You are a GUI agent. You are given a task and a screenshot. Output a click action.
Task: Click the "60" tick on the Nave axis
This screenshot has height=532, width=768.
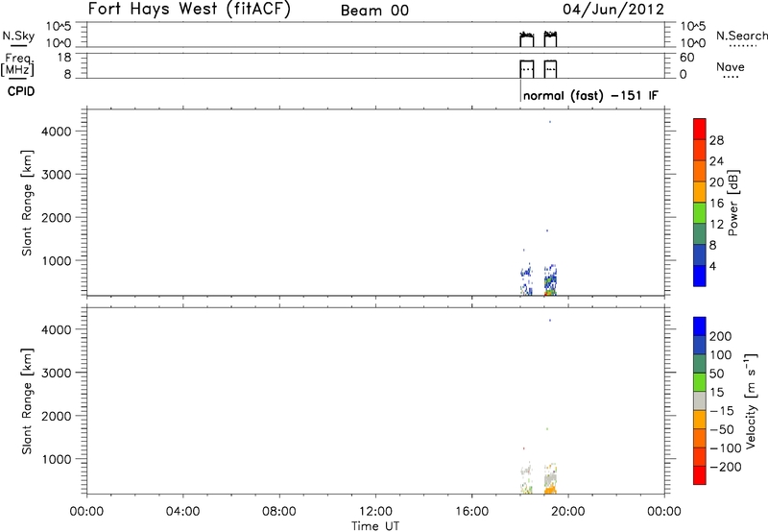[x=686, y=58]
